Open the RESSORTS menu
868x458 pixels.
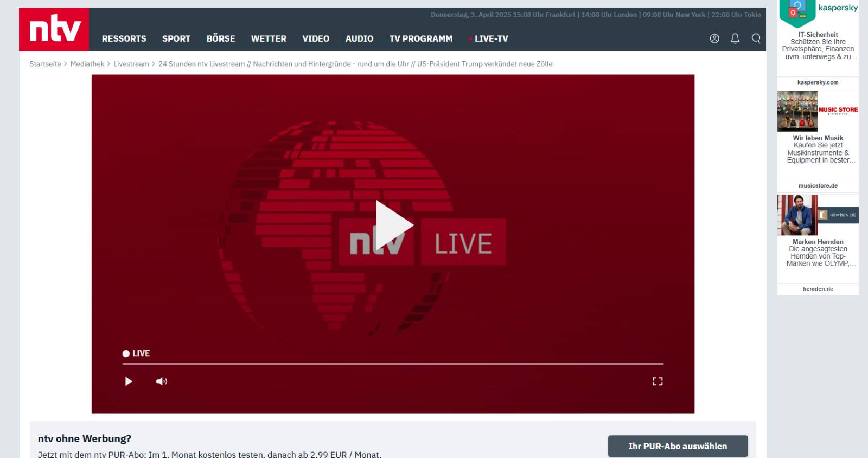pos(124,38)
